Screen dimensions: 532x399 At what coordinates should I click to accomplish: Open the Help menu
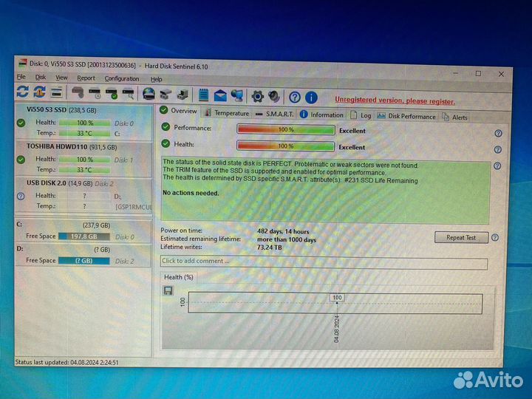(x=156, y=79)
